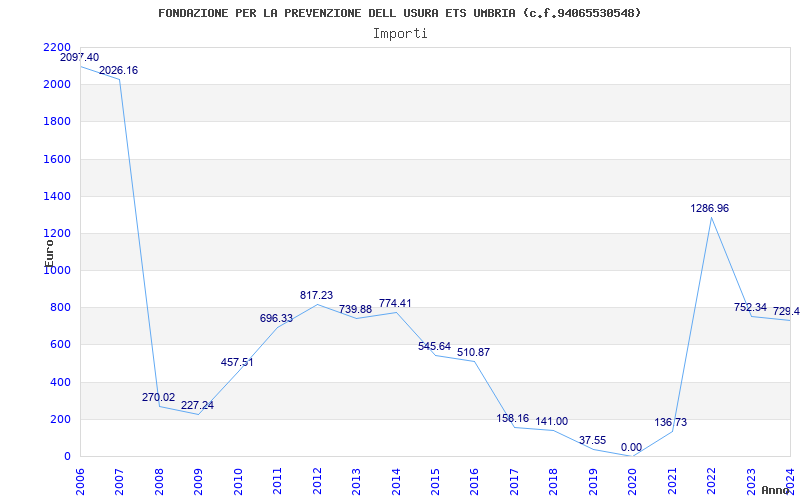
Task: Select the 141.00 data label
Action: click(552, 422)
